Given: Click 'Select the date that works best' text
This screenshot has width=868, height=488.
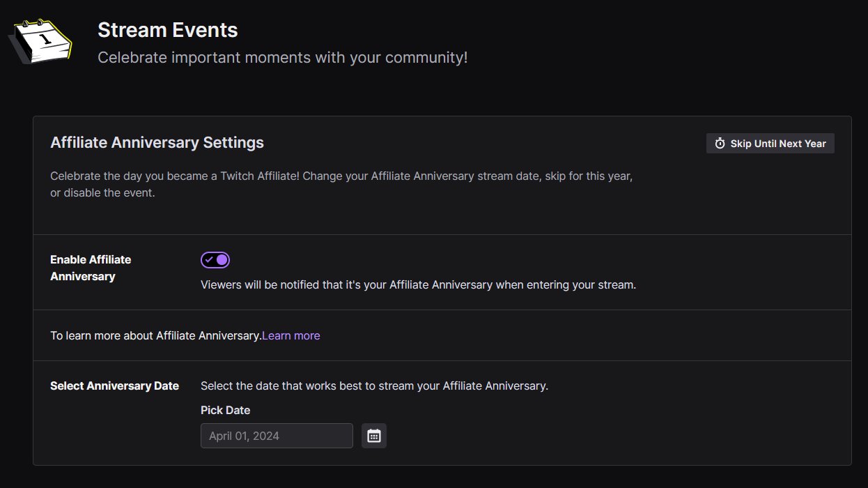Looking at the screenshot, I should pos(375,386).
